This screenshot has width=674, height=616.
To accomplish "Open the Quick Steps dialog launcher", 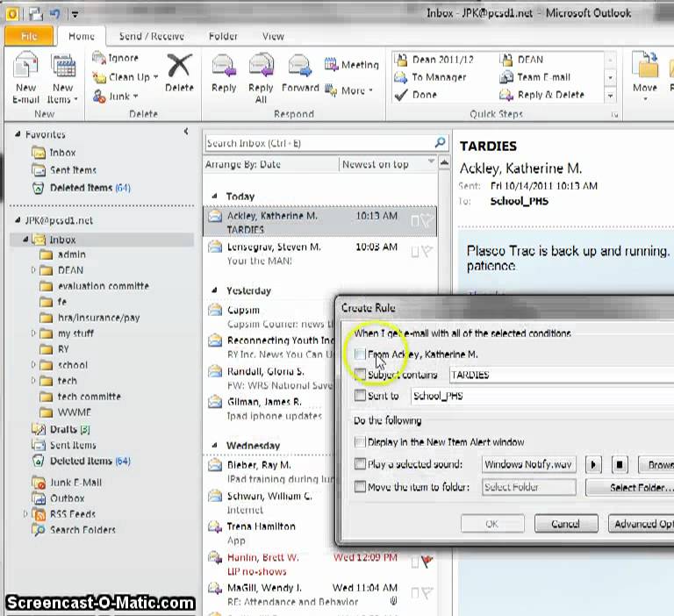I will point(614,115).
